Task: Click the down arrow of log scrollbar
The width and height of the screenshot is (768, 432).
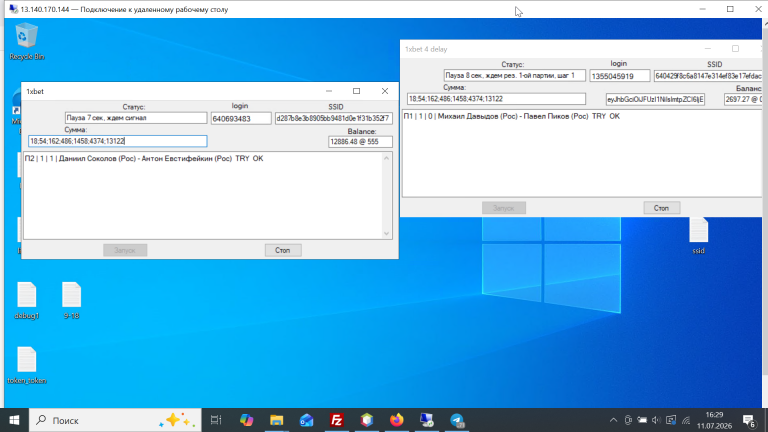Action: [386, 234]
